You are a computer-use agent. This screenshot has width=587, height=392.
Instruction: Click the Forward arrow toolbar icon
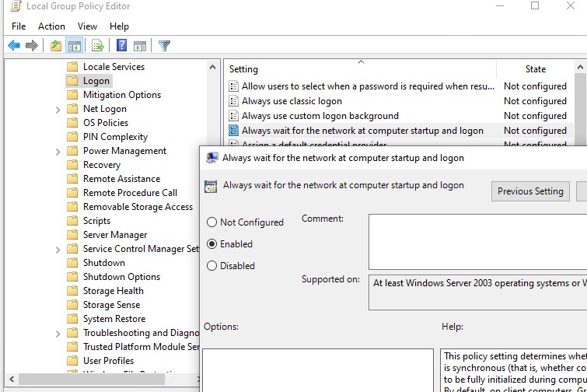pyautogui.click(x=32, y=46)
